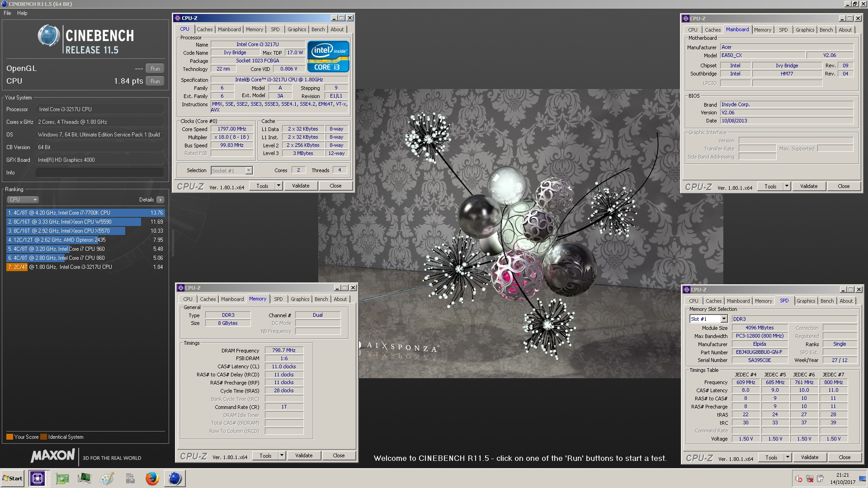
Task: Click the title icon of CPU-Z CPU window
Action: coord(178,18)
